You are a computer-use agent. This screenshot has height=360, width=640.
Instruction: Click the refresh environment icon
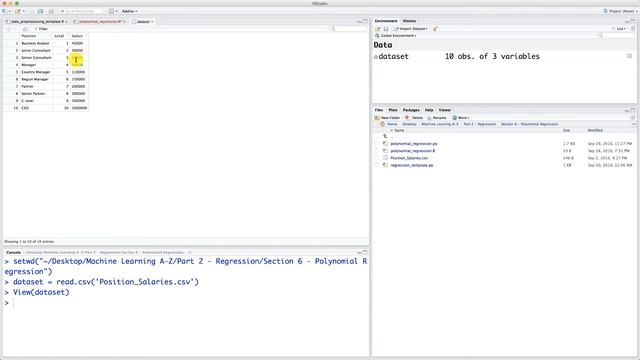[x=633, y=29]
